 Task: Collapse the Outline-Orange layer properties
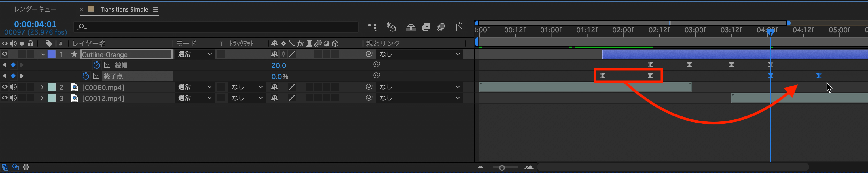tap(43, 54)
